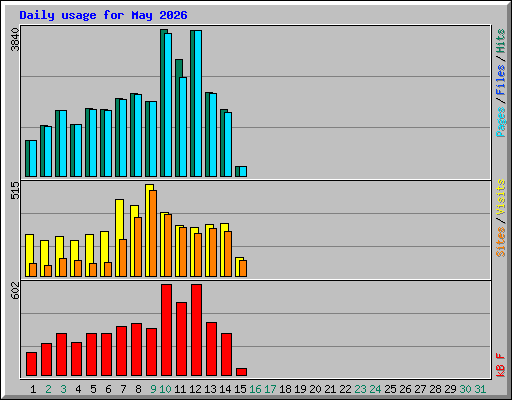Click day label 28 on the axis
This screenshot has width=512, height=400.
click(435, 389)
